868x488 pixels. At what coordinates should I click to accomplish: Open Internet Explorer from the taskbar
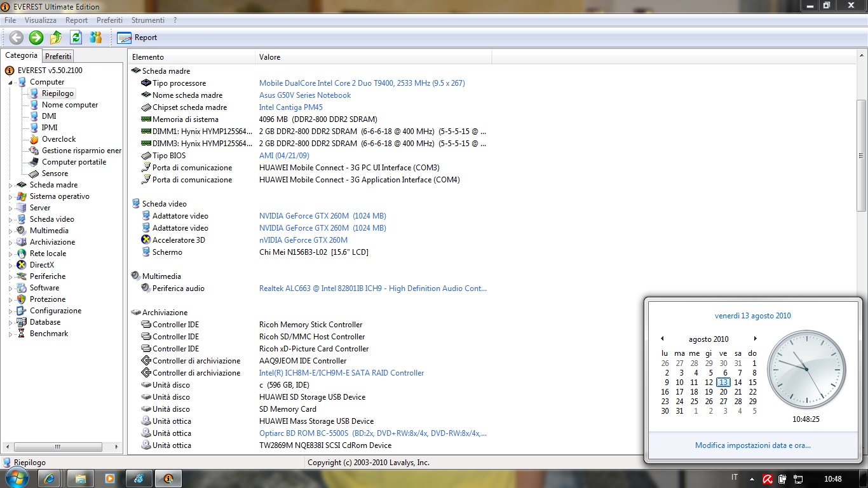click(50, 478)
